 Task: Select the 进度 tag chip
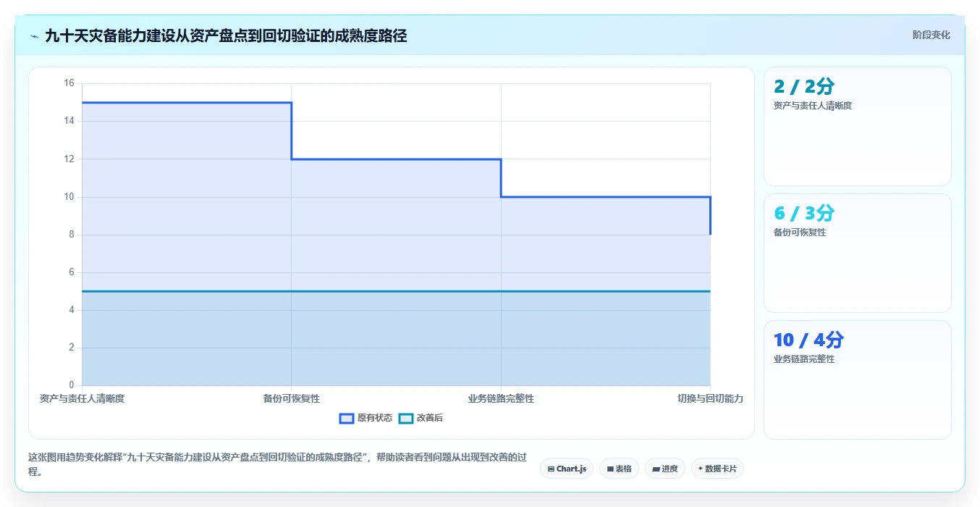(x=664, y=469)
